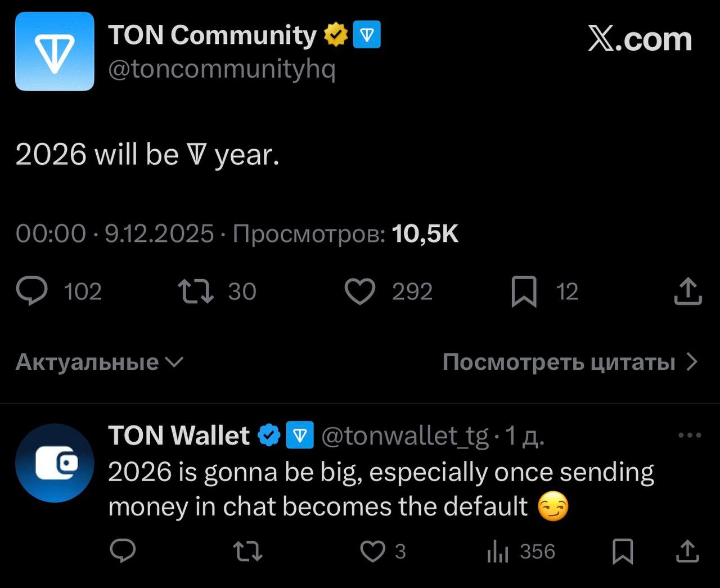Bookmark TON Wallet's reply
This screenshot has width=720, height=588.
click(x=623, y=552)
